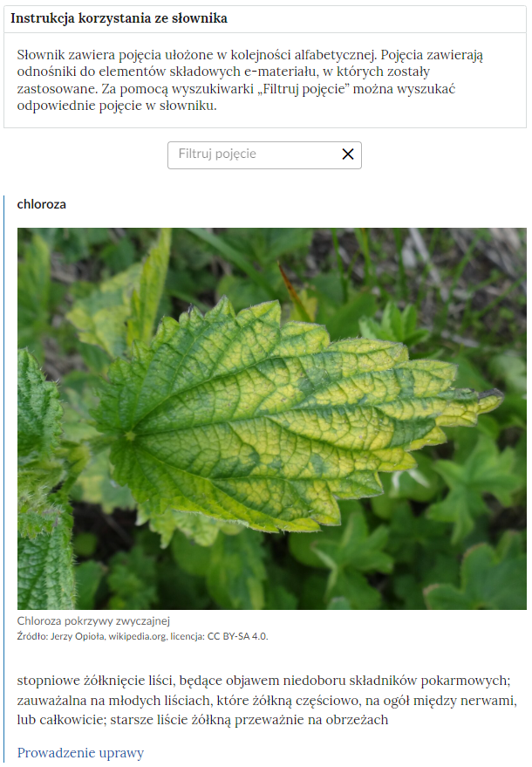
Task: Click the blue vertical bar beside chloroza entry
Action: [x=3, y=479]
